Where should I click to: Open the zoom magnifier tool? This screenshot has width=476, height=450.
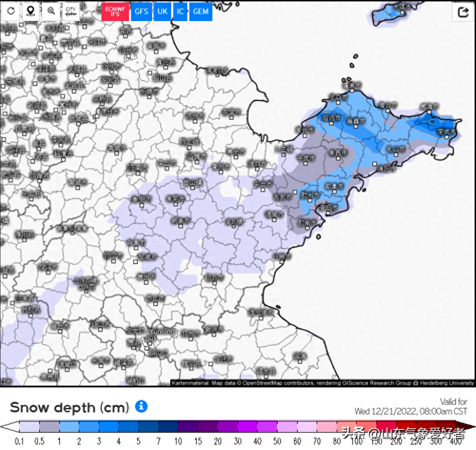click(x=51, y=11)
